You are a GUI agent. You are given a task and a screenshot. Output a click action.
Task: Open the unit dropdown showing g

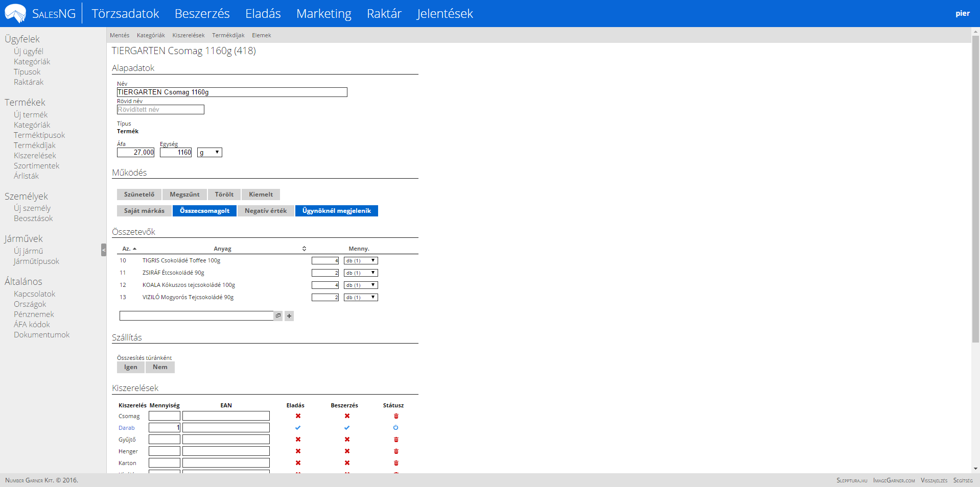coord(209,152)
